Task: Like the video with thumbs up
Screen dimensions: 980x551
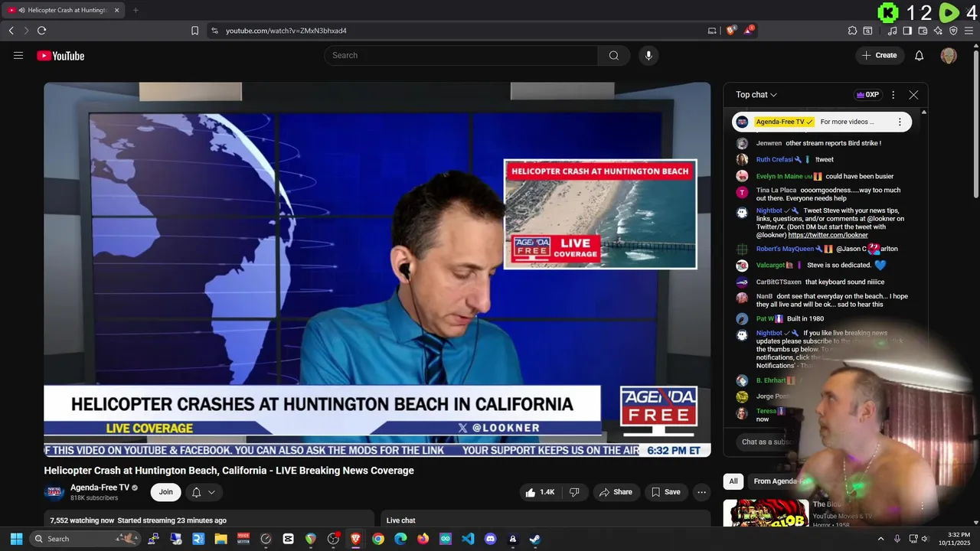Action: coord(540,492)
